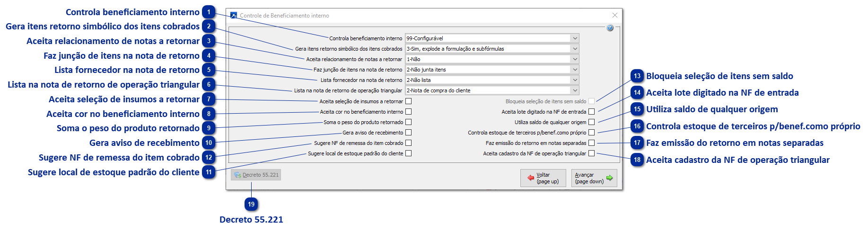
Task: Click the Avançar (page down) button
Action: click(594, 178)
